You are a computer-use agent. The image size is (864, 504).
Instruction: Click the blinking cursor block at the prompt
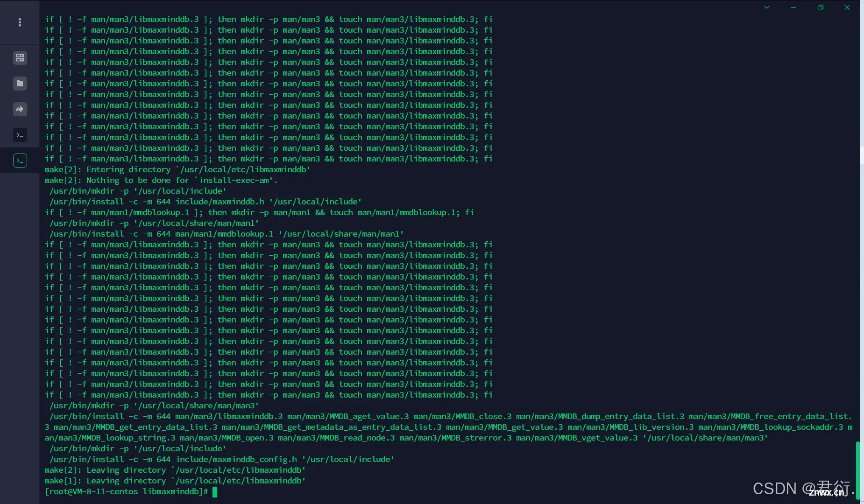coord(215,491)
